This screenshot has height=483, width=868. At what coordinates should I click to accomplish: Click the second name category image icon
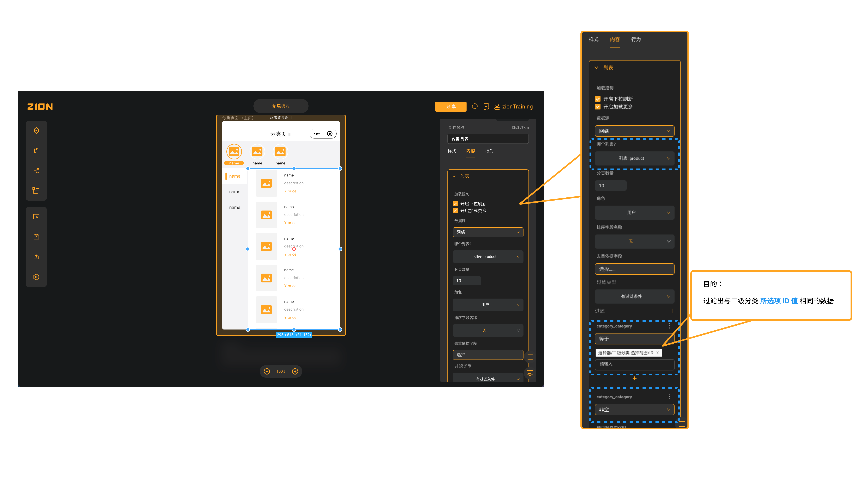(257, 152)
